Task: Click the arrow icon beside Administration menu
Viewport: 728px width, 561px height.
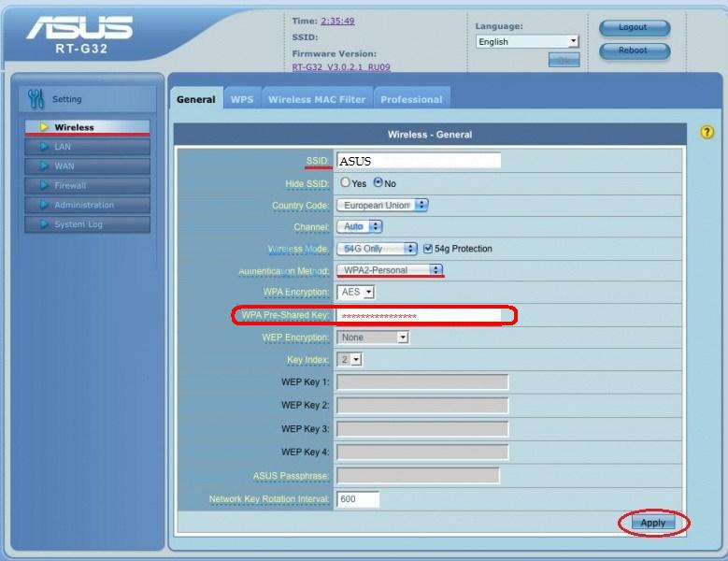Action: point(44,205)
